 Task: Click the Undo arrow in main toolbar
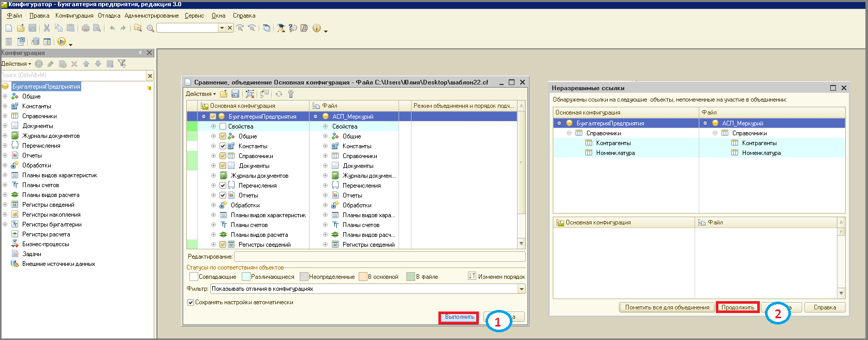(112, 28)
